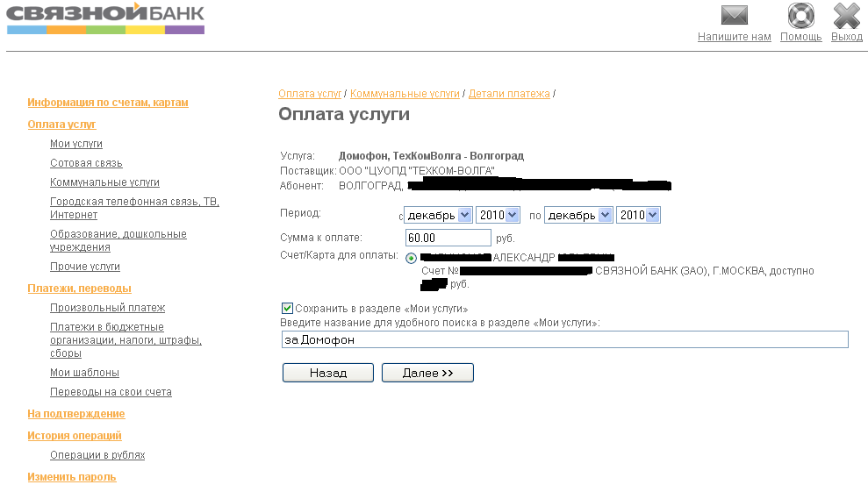868x499 pixels.
Task: Click the Далее >> button
Action: [x=427, y=373]
